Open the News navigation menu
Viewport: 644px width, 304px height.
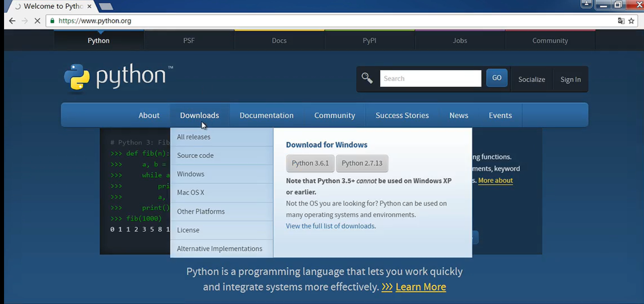pos(459,115)
